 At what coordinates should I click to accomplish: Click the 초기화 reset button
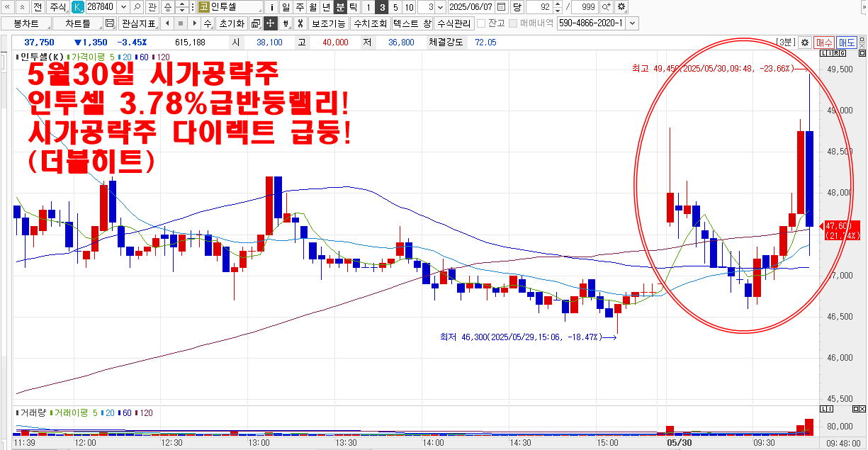[x=232, y=23]
